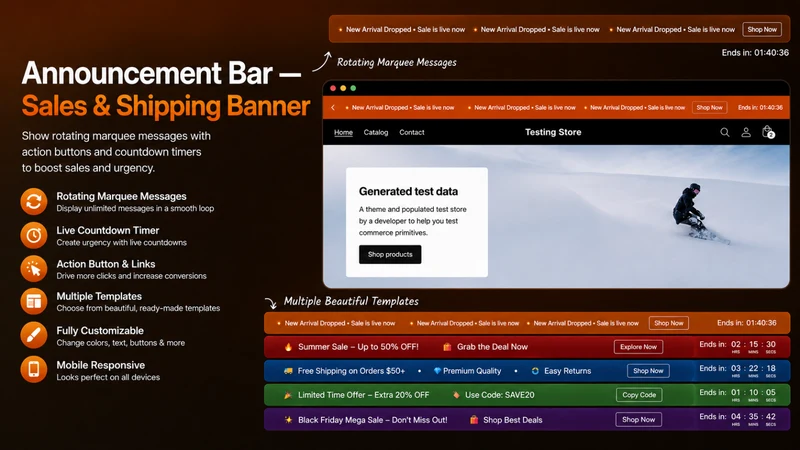800x450 pixels.
Task: Click the Live Countdown Timer clock icon
Action: click(34, 235)
